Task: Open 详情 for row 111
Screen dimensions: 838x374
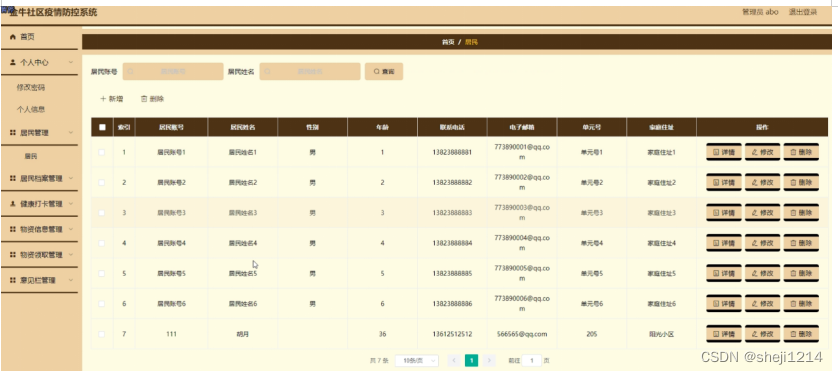Action: click(x=724, y=334)
